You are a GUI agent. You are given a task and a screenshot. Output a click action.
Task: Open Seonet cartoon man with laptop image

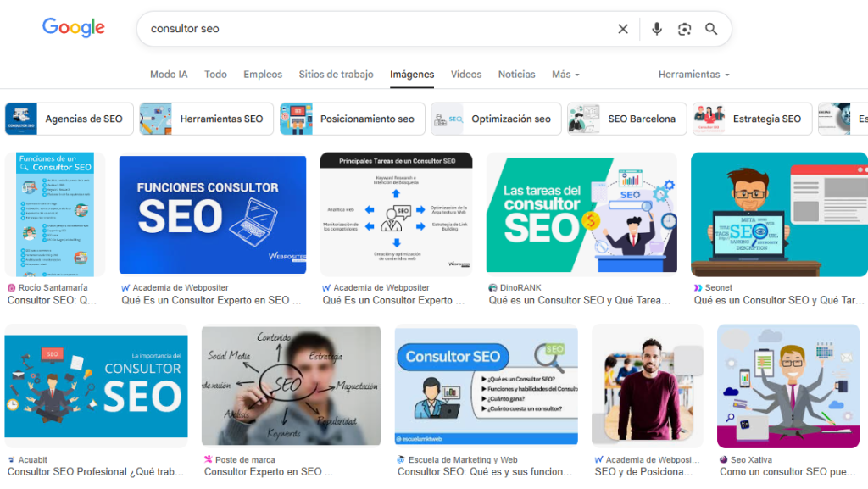pos(780,214)
